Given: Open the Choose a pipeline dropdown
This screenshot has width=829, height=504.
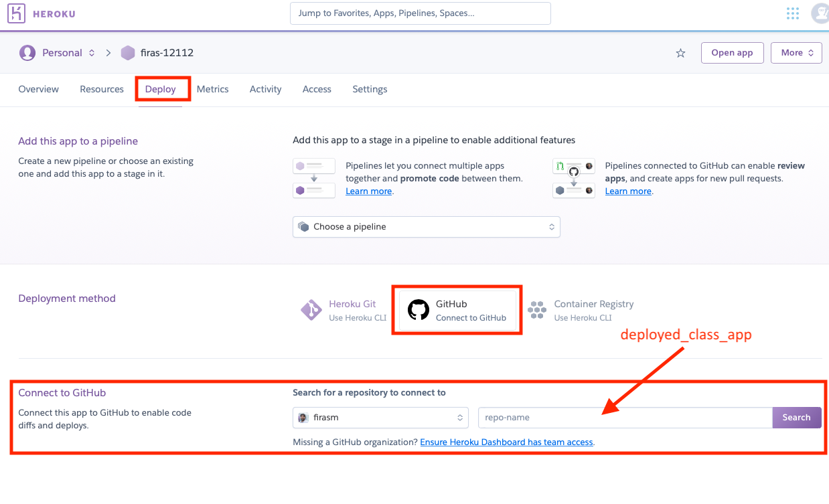Looking at the screenshot, I should pyautogui.click(x=427, y=227).
